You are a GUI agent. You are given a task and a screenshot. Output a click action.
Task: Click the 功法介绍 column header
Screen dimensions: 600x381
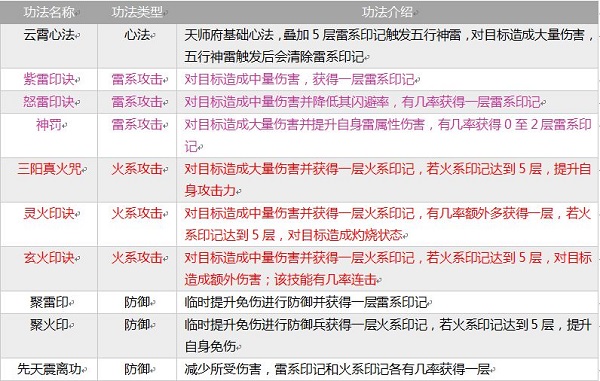click(x=387, y=12)
